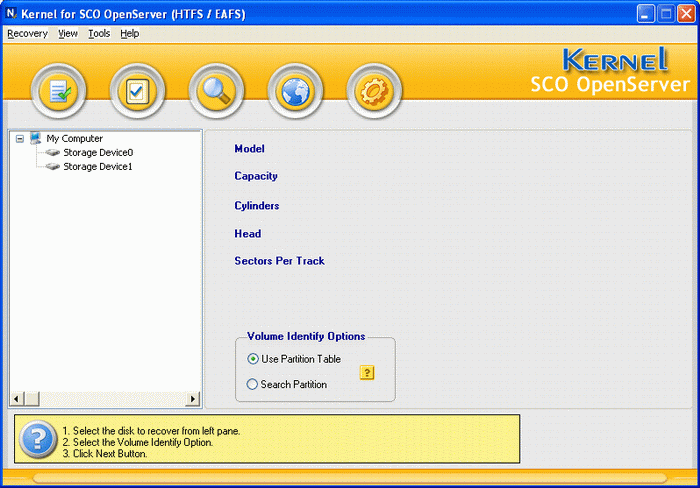
Task: Click the Sectors Per Track label
Action: (x=279, y=261)
